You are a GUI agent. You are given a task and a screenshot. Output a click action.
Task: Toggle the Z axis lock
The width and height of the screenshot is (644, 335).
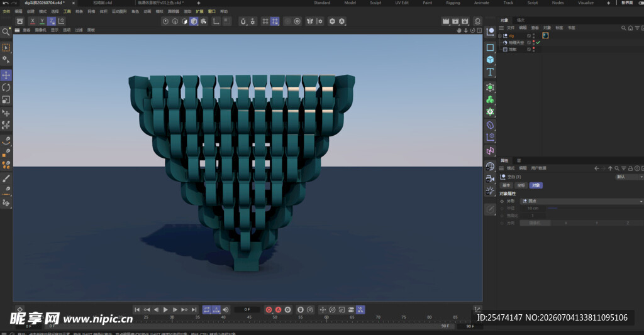tap(52, 21)
